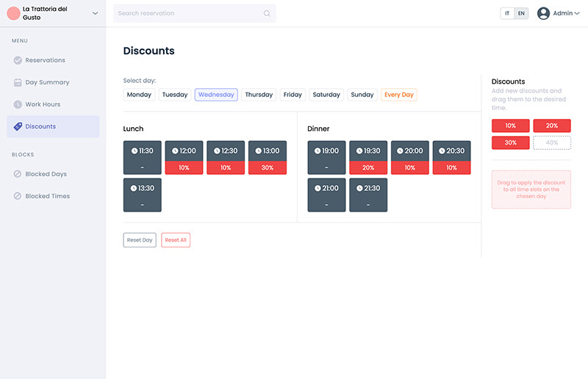Click the clock icon on 21:00 slot
This screenshot has height=379, width=588.
[318, 188]
